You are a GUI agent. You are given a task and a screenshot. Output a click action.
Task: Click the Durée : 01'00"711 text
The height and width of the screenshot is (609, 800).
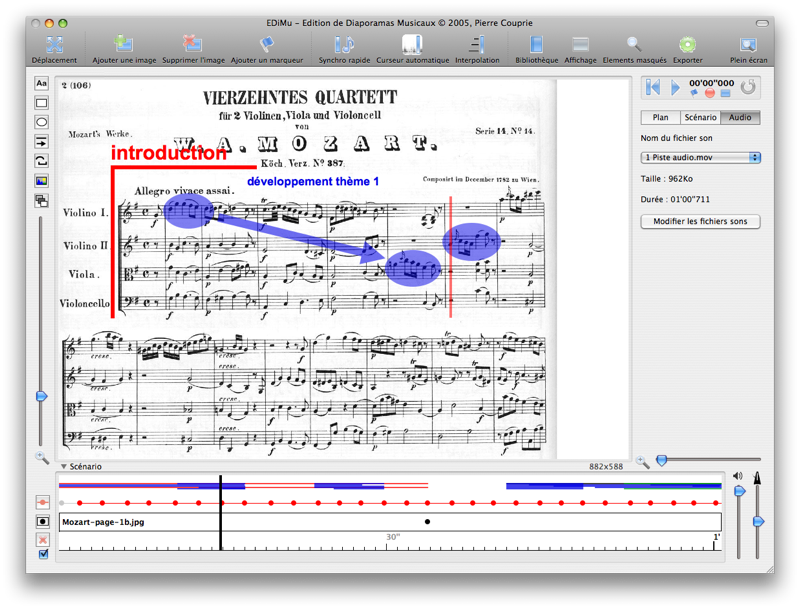coord(675,199)
